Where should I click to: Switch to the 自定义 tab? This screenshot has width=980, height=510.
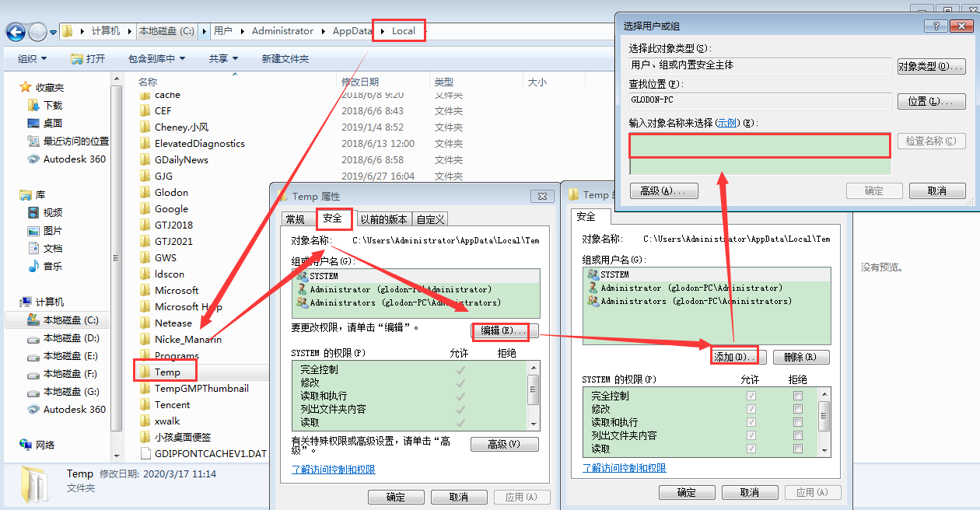[x=430, y=219]
